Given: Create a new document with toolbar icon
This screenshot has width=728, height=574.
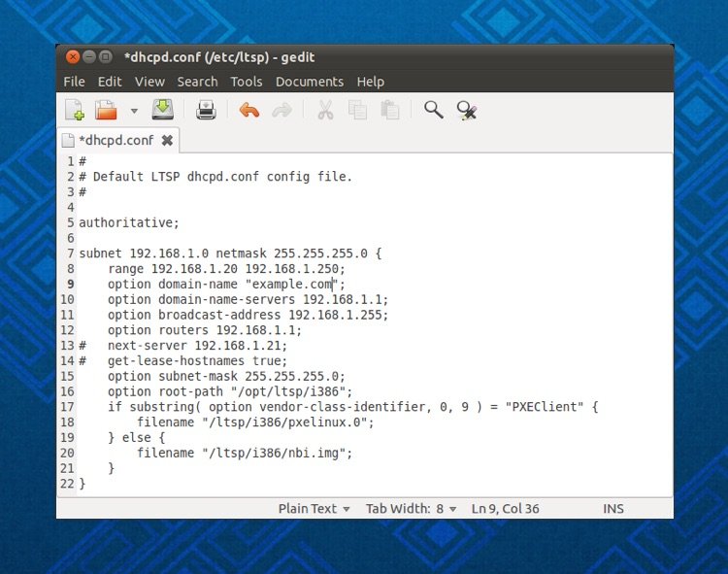Looking at the screenshot, I should pos(75,110).
